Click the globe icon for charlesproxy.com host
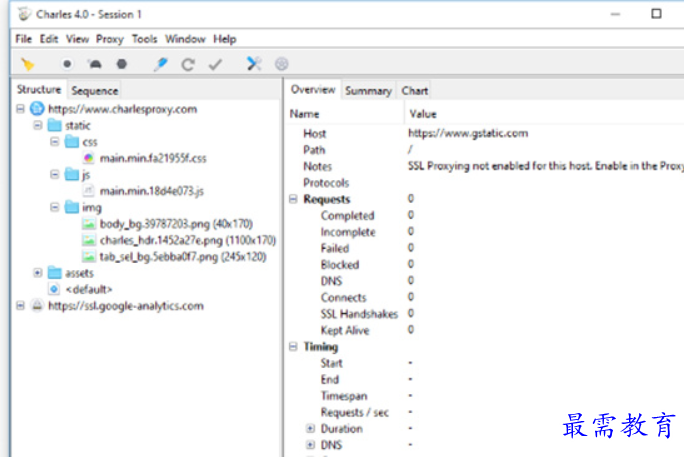Viewport: 684px width, 457px height. 37,109
